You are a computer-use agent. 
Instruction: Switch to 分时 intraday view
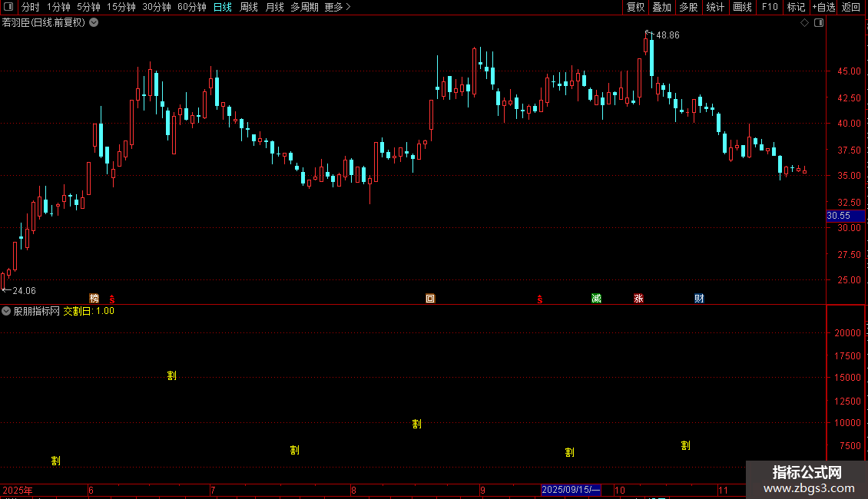[31, 7]
